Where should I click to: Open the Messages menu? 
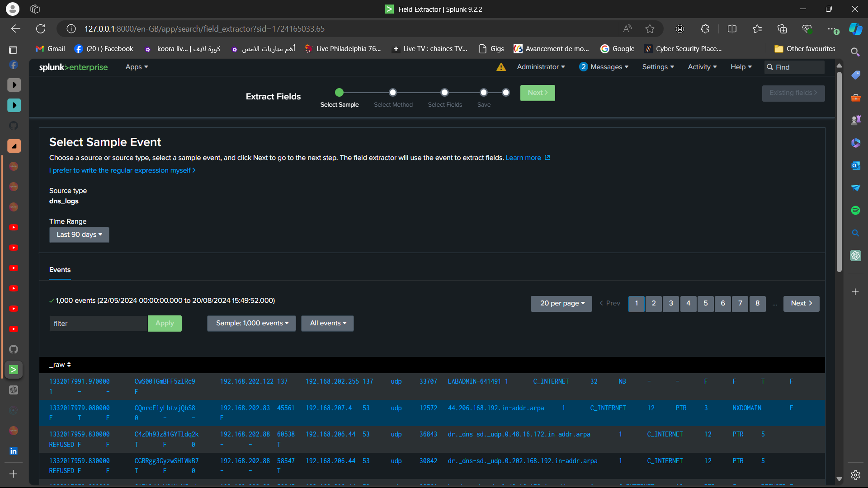click(604, 67)
